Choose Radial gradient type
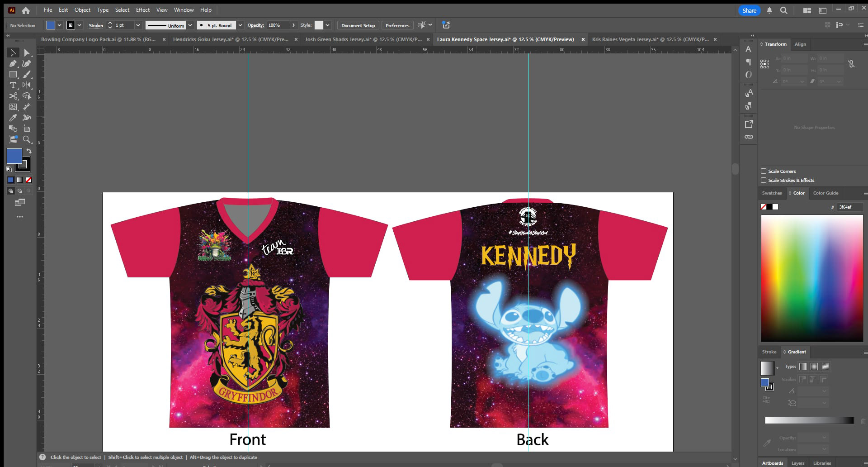The height and width of the screenshot is (467, 868). coord(814,367)
